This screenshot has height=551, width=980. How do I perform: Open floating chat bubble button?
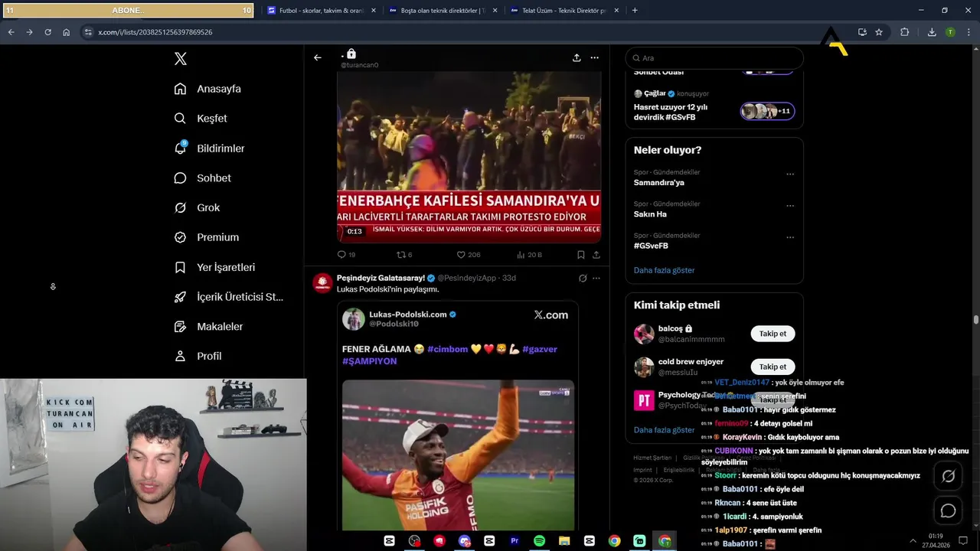[x=948, y=510]
